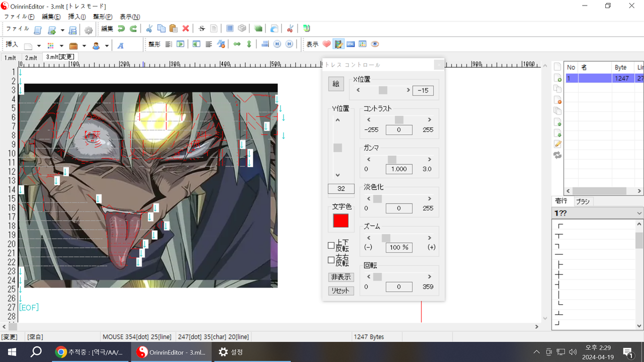Open Chrome window in the taskbar
644x362 pixels.
[91, 352]
